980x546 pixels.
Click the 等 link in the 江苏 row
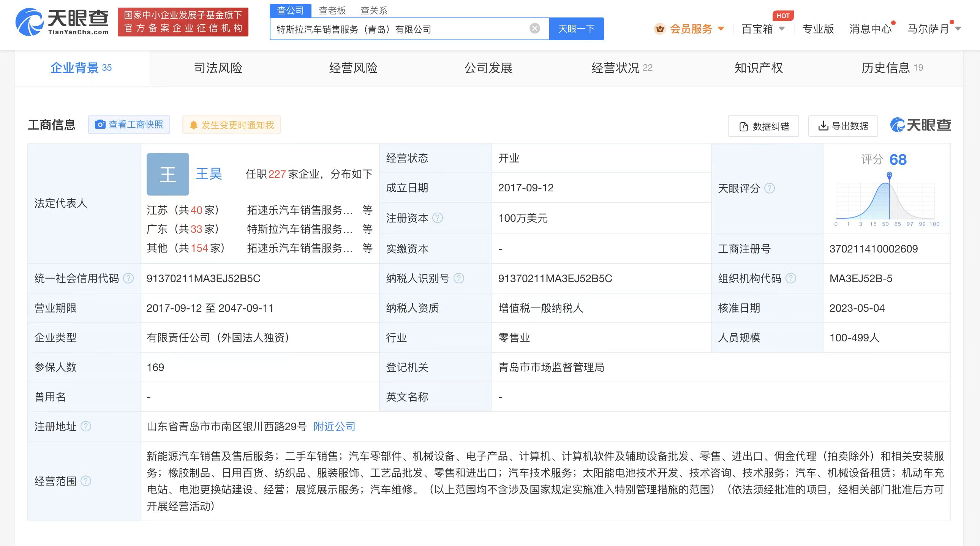point(367,210)
